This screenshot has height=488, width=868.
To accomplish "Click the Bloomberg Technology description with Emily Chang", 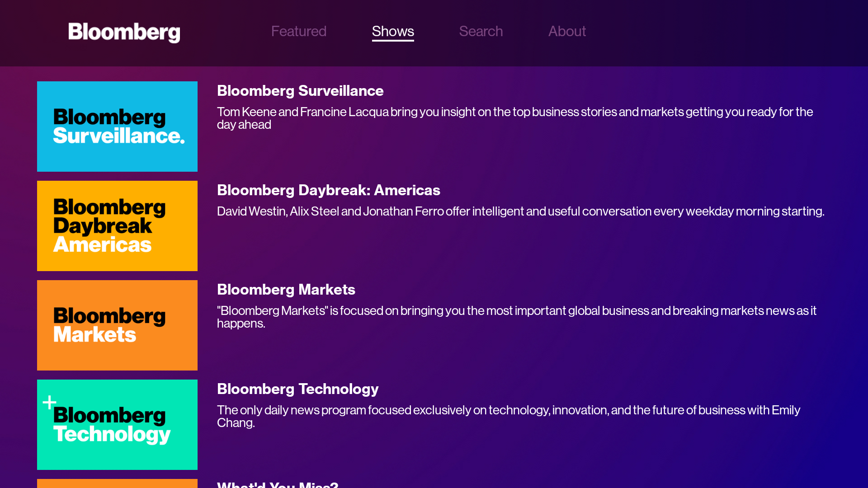I will point(508,416).
